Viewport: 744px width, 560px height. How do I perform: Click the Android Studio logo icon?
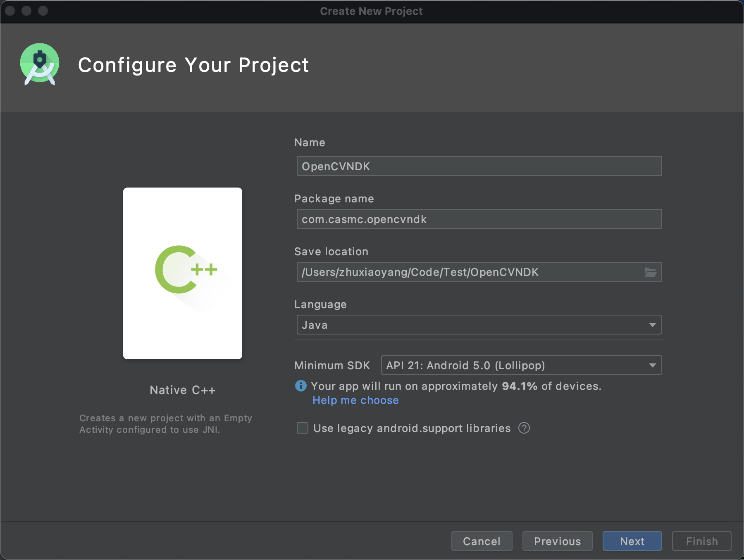[40, 64]
